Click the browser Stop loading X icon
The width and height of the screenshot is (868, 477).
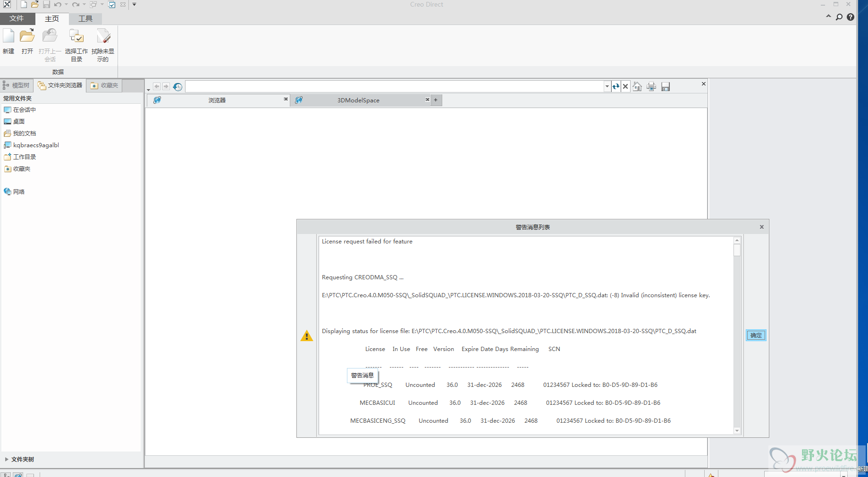pos(625,86)
